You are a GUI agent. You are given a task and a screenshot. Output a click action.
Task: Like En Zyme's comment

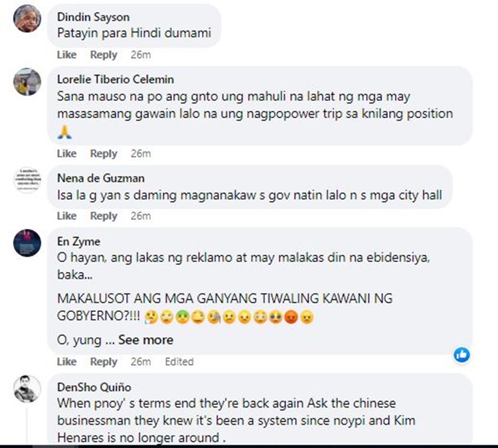point(66,361)
